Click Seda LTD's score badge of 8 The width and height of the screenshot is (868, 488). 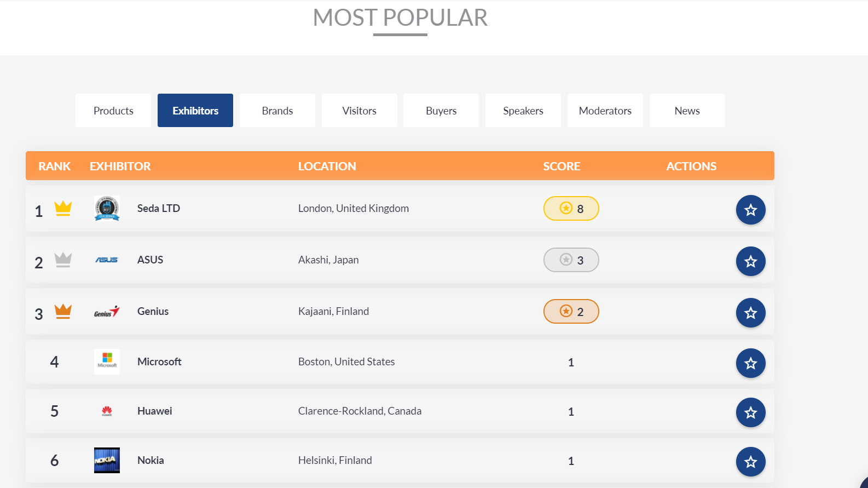coord(571,208)
